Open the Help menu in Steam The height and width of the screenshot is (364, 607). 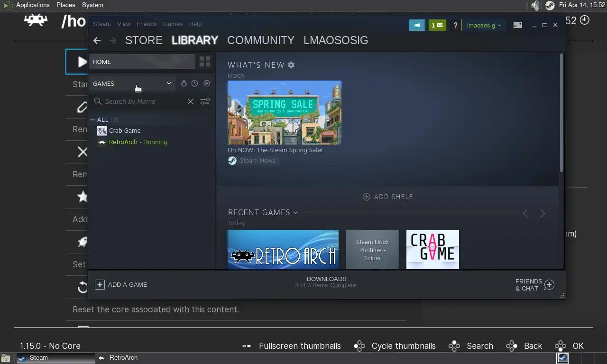[195, 24]
